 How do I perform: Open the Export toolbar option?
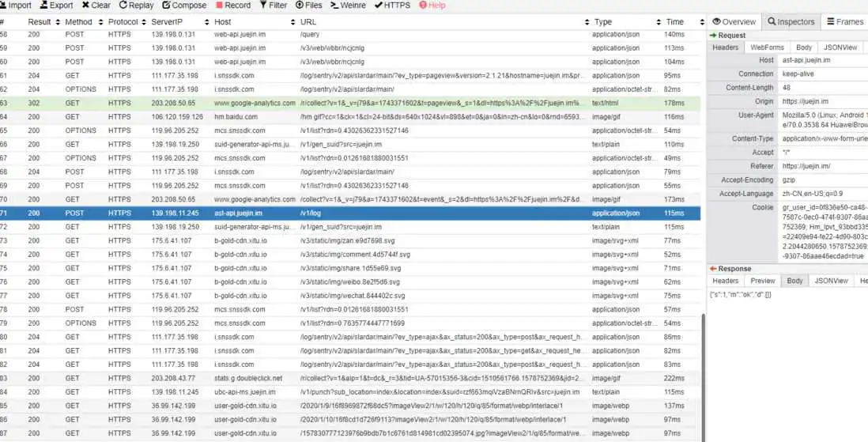tap(57, 5)
